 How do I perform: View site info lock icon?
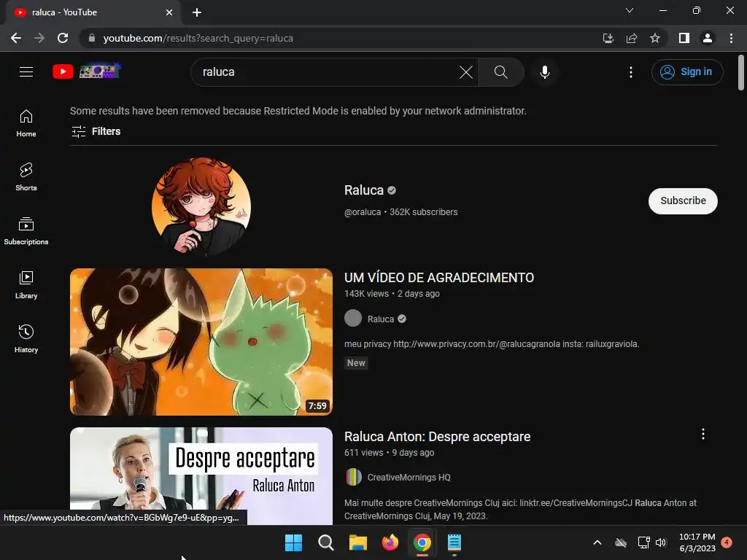pos(92,38)
